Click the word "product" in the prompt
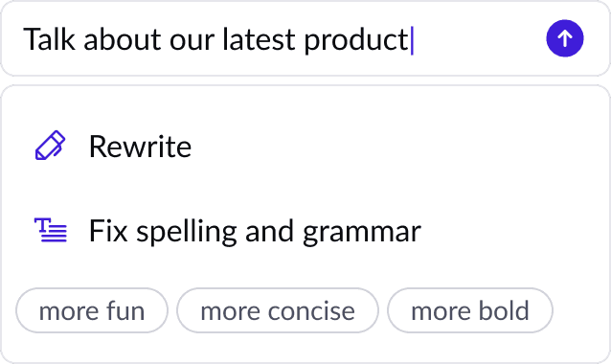 coord(356,40)
